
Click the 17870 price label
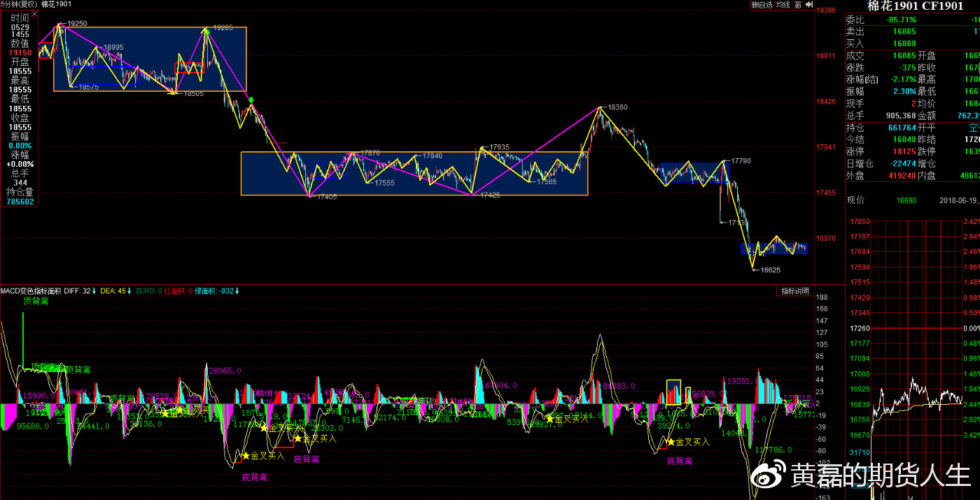click(x=370, y=153)
